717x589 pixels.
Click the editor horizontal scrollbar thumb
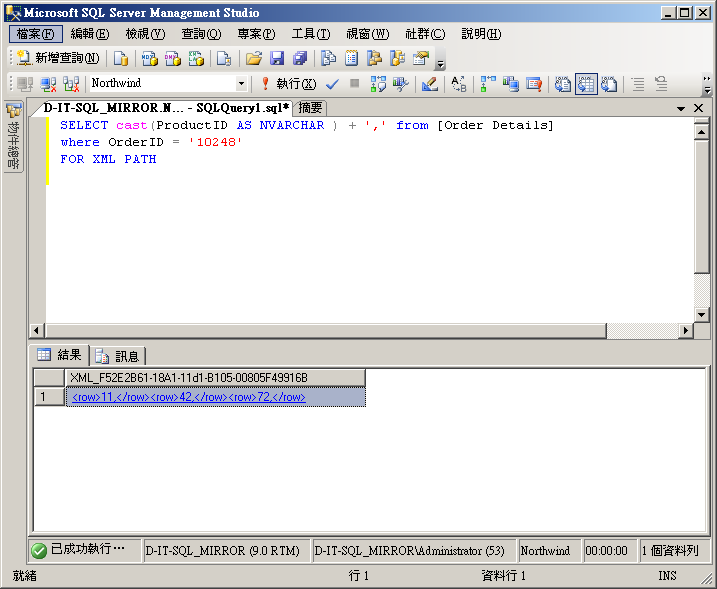click(326, 330)
